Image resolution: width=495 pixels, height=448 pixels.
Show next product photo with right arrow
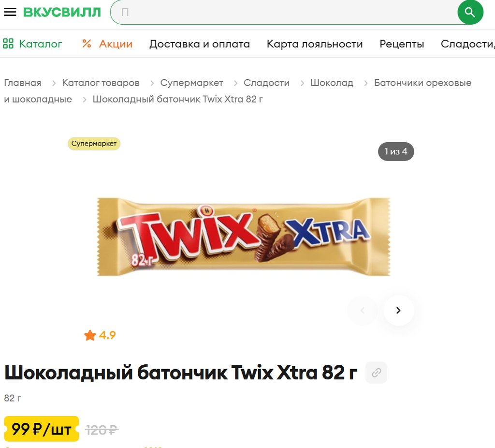pos(398,310)
